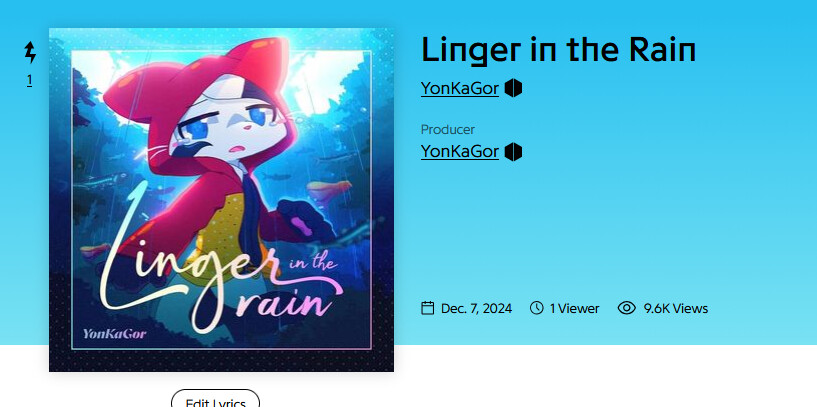Click the Linger in the Rain song title
The height and width of the screenshot is (407, 817).
(x=558, y=50)
